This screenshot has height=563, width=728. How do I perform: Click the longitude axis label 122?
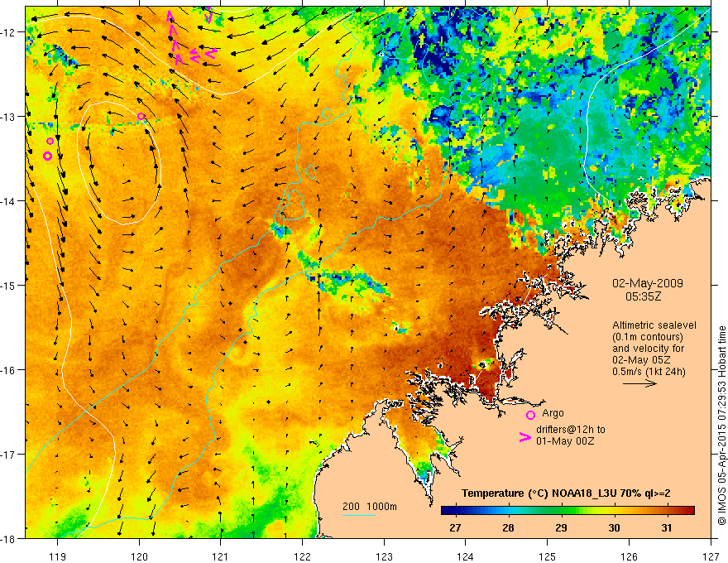302,556
